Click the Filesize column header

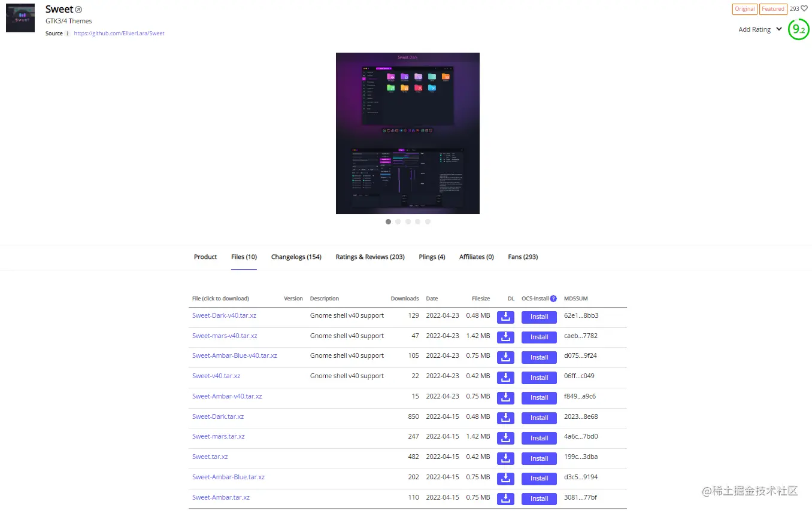(x=481, y=299)
